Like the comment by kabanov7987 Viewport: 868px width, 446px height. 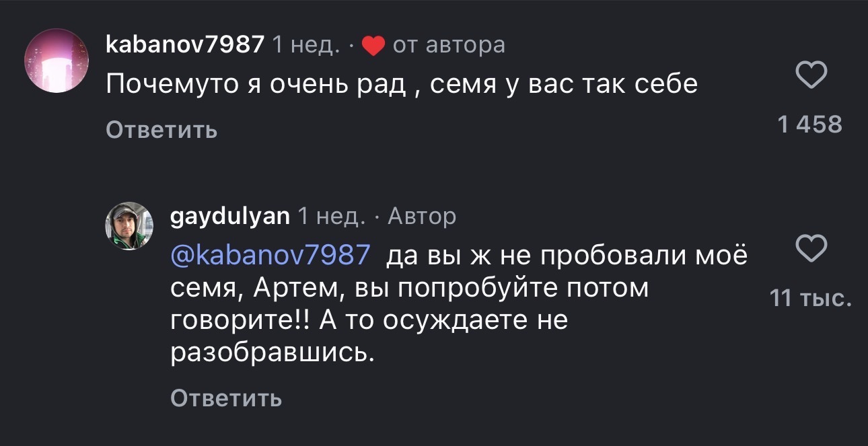(811, 75)
